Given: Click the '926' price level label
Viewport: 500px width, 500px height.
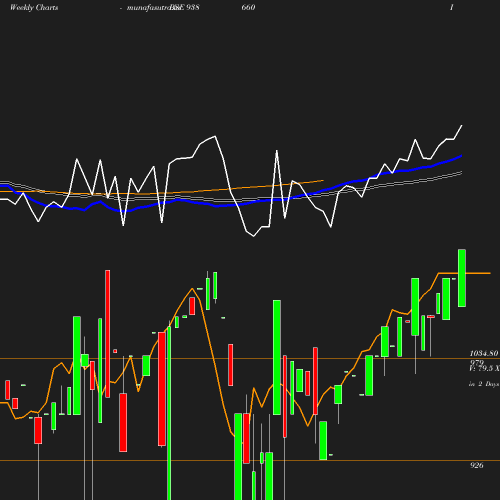Looking at the screenshot, I should (477, 465).
